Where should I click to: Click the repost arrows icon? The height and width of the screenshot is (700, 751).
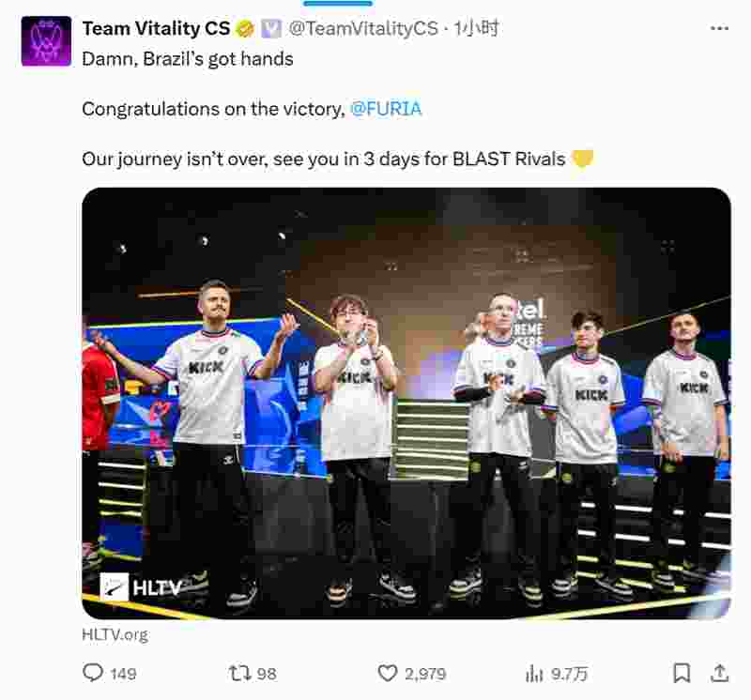(239, 673)
